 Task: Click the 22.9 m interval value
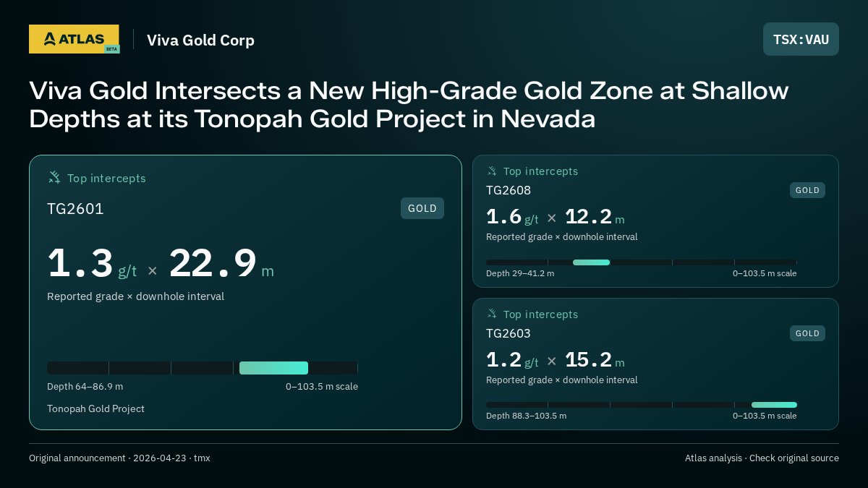pos(221,263)
